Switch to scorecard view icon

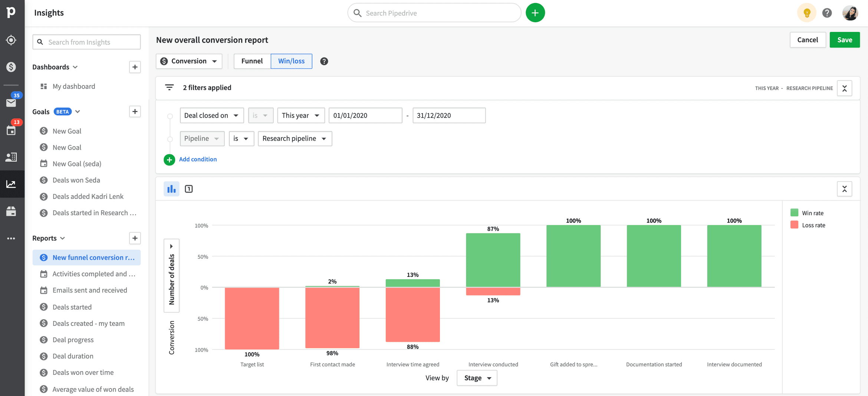click(x=189, y=189)
